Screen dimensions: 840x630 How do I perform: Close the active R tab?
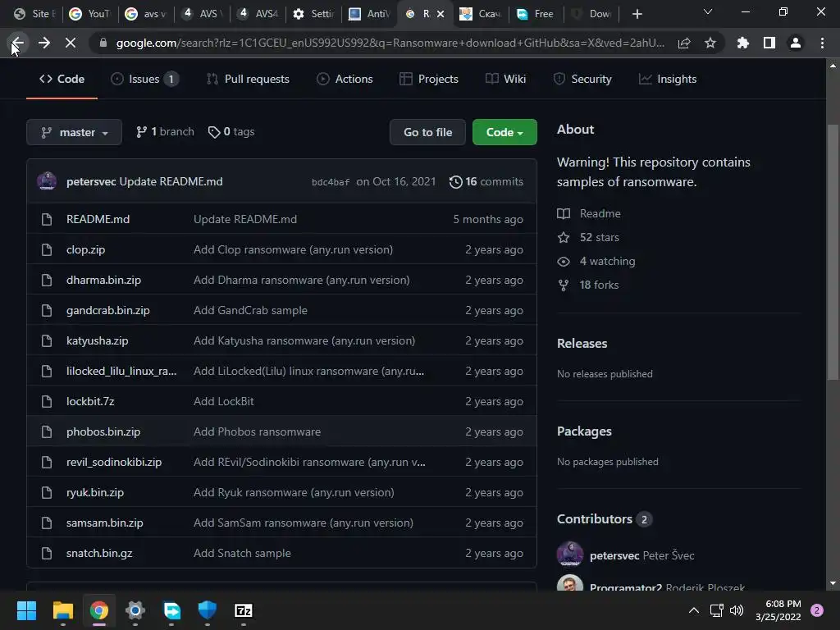[441, 14]
